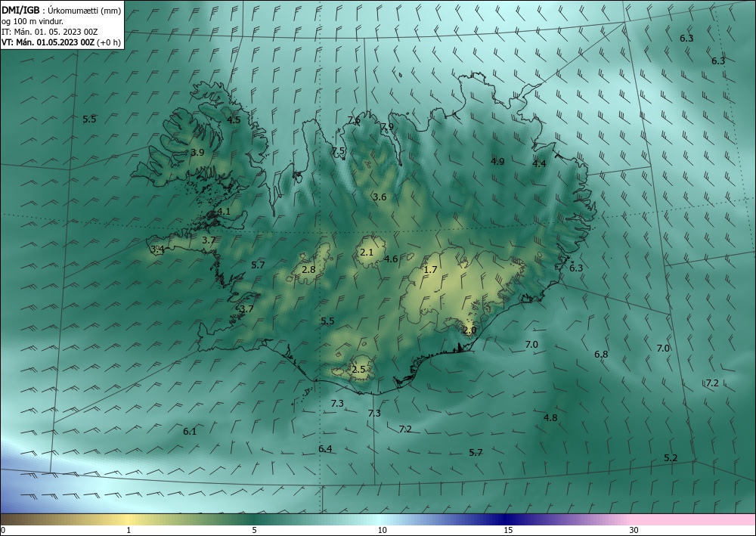Image resolution: width=756 pixels, height=536 pixels.
Task: Select the "IT: Mán. 01. 05. 2023 00Z" line
Action: coord(50,32)
